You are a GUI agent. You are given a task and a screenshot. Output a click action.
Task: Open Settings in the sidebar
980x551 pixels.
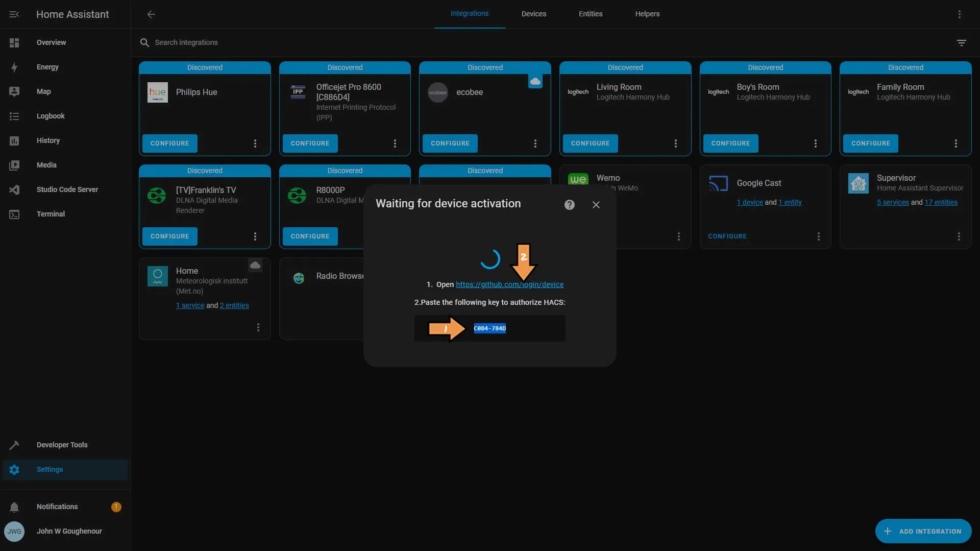coord(65,469)
